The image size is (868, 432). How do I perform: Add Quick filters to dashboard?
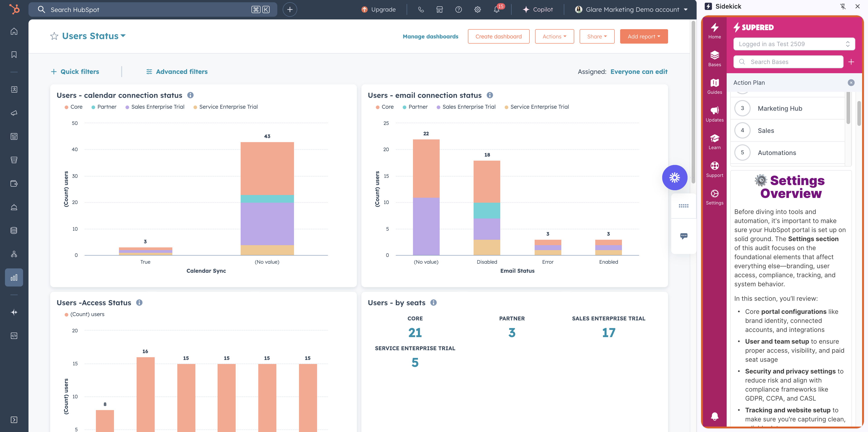point(75,72)
